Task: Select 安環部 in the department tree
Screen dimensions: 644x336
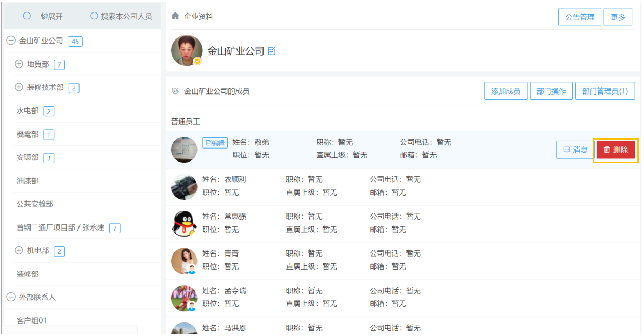Action: [28, 158]
